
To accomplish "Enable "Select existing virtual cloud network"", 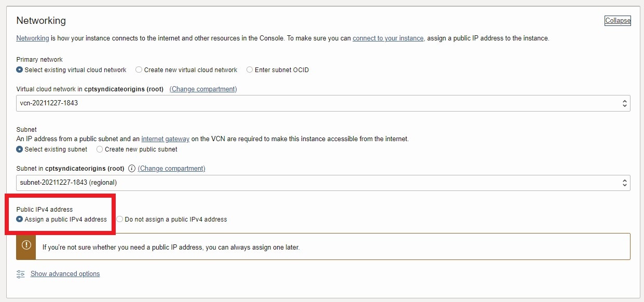I will click(x=19, y=70).
